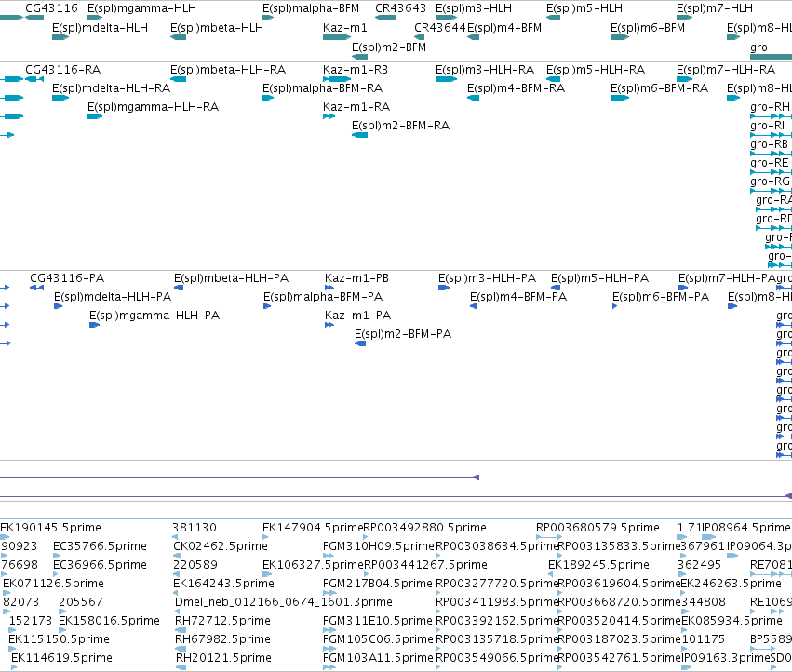Click the gro gene label
792x672 pixels.
coord(758,47)
